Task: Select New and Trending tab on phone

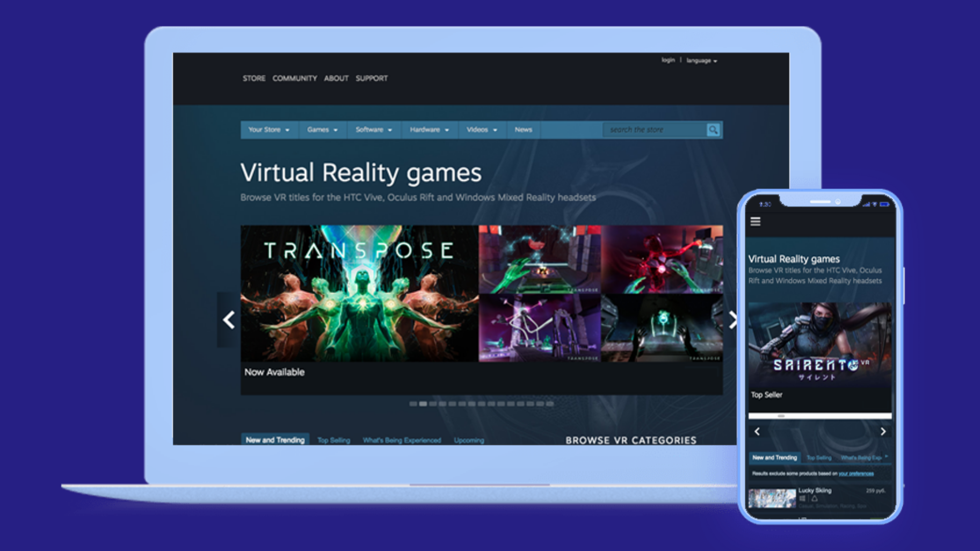Action: pyautogui.click(x=774, y=458)
